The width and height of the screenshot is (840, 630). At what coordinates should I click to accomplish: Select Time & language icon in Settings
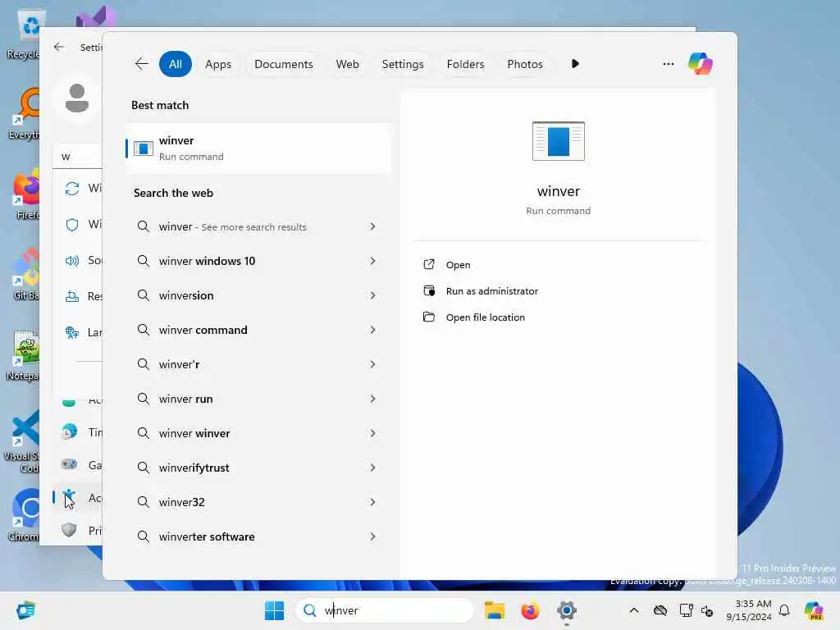pos(69,431)
